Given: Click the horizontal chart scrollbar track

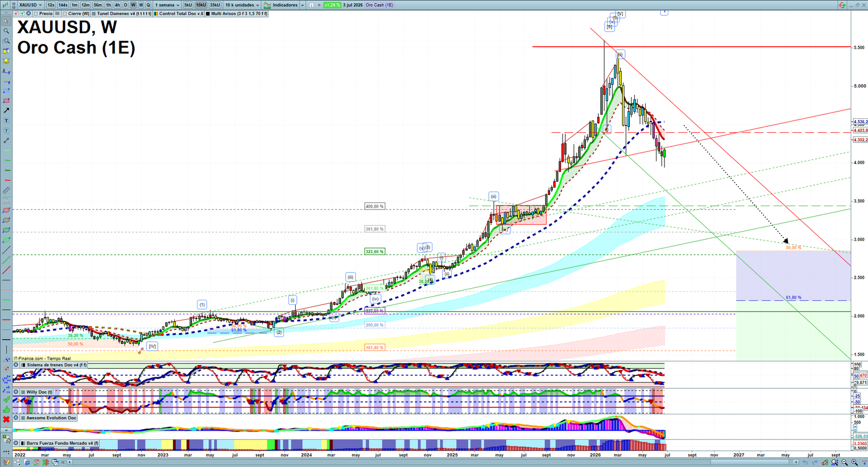Looking at the screenshot, I should point(434,462).
